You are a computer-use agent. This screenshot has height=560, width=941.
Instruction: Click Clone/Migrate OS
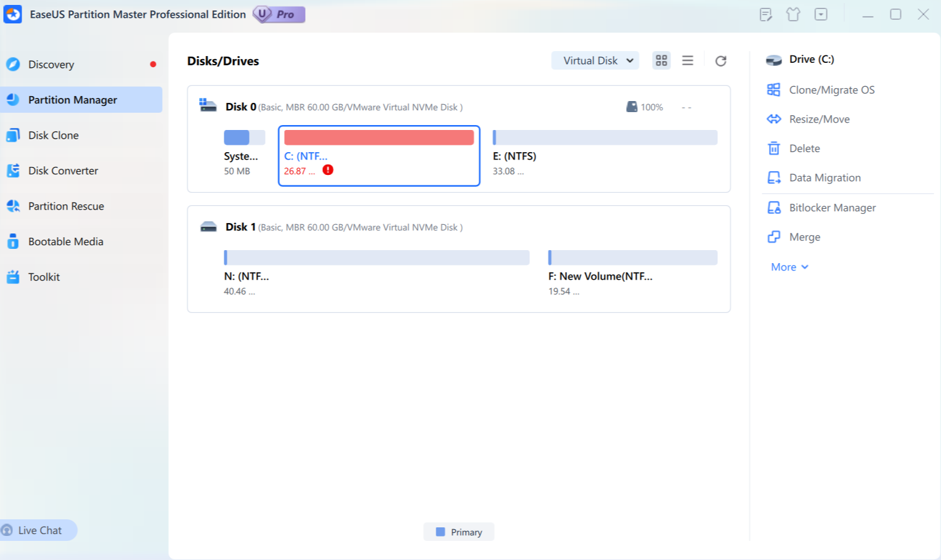(x=831, y=90)
